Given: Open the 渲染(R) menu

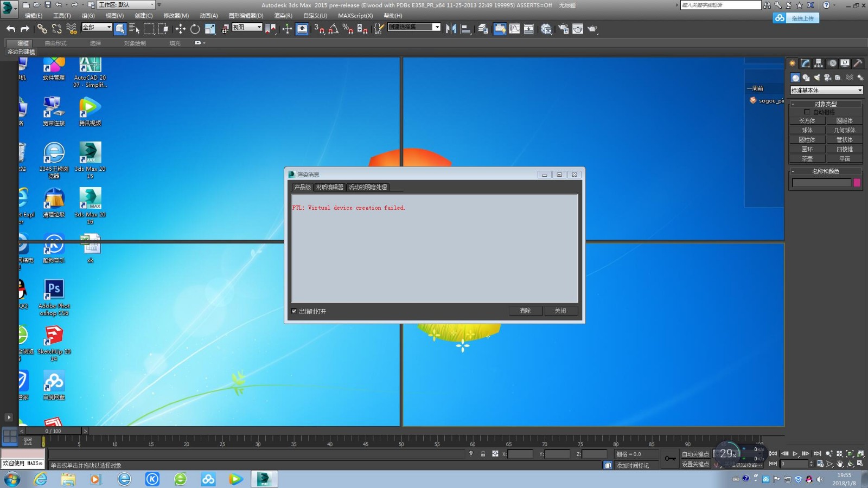Looking at the screenshot, I should pos(283,16).
